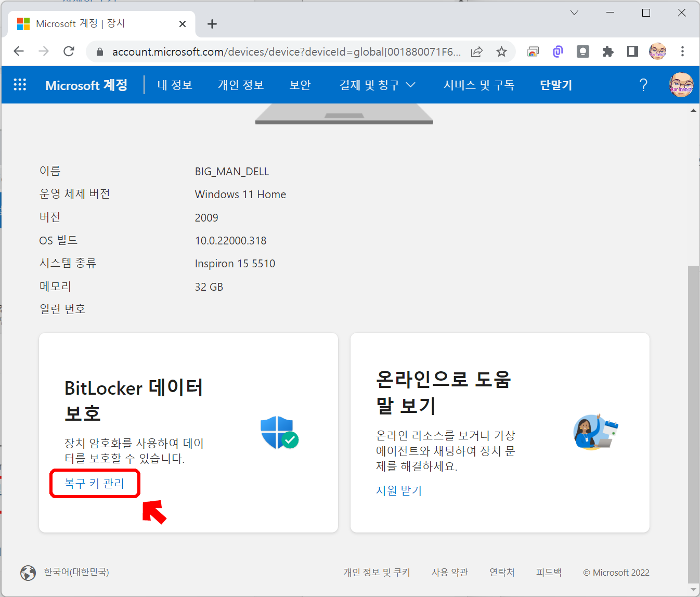Select the version value 2009
Viewport: 700px width, 597px height.
tap(206, 218)
